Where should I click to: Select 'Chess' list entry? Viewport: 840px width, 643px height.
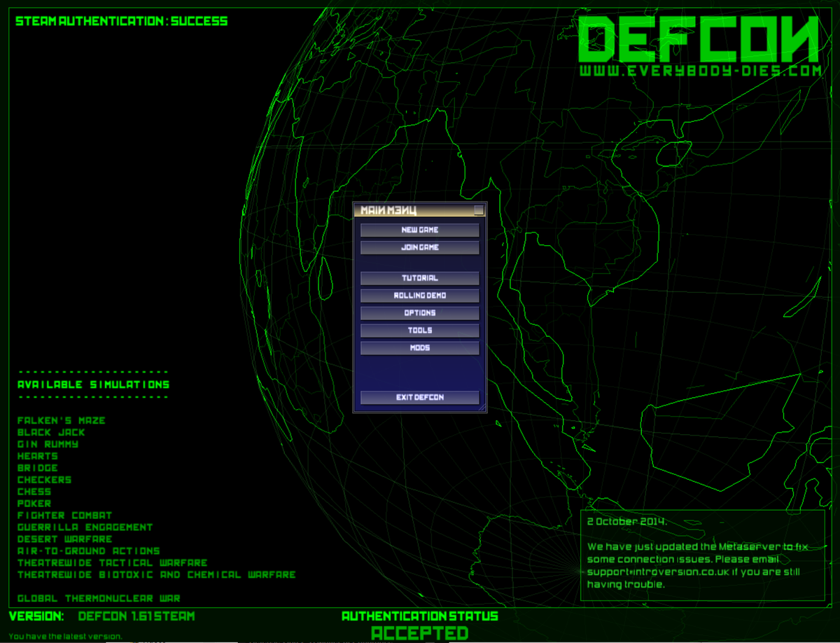34,492
